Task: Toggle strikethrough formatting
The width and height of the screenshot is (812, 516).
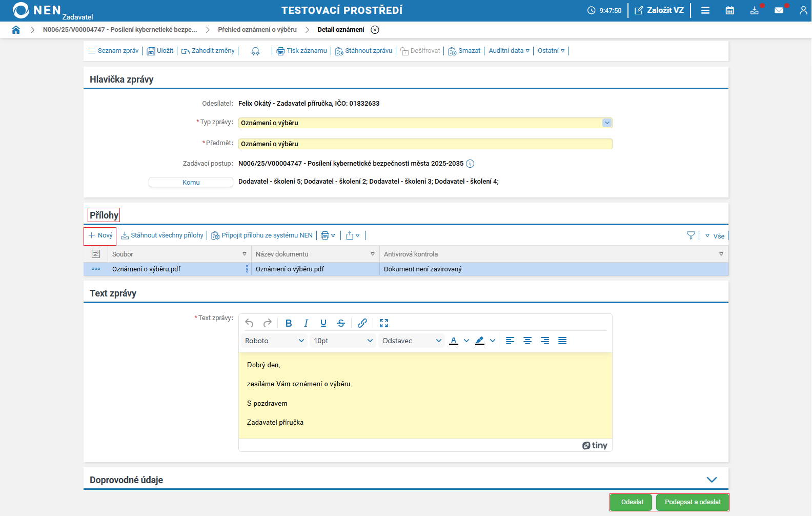Action: point(341,323)
